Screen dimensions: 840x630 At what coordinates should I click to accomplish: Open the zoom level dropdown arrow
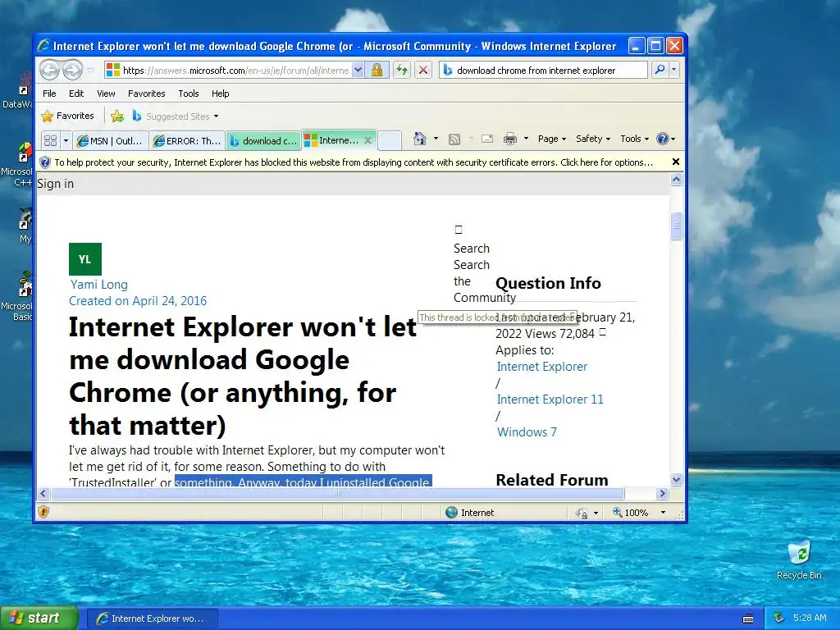pos(663,513)
